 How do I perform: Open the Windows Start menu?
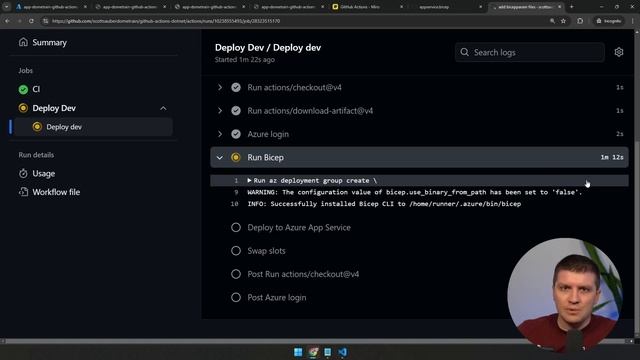(x=298, y=352)
